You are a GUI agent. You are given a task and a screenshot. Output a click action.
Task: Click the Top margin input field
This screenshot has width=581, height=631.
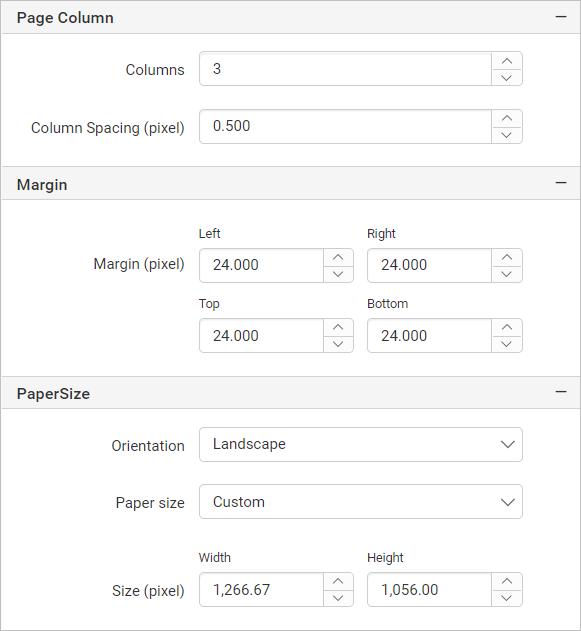pyautogui.click(x=262, y=336)
